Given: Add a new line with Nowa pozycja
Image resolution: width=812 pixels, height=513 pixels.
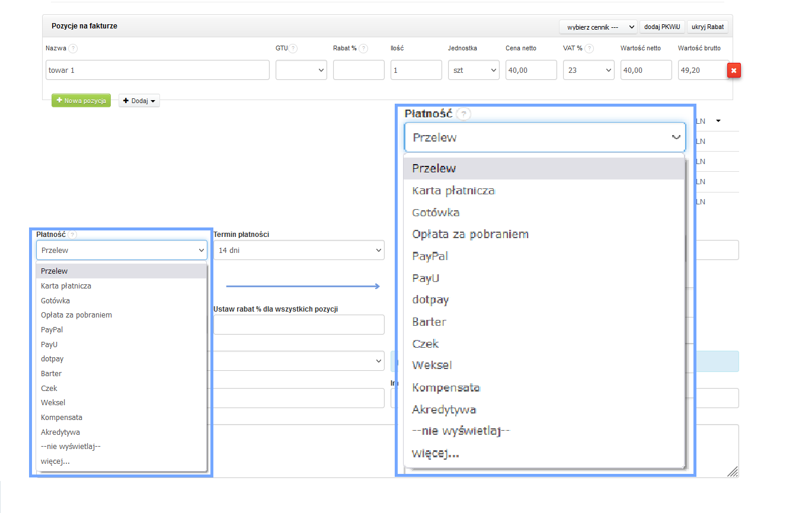Looking at the screenshot, I should click(x=81, y=101).
